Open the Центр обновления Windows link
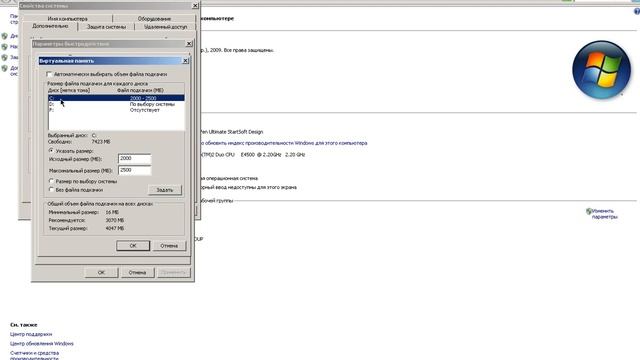 pyautogui.click(x=42, y=344)
